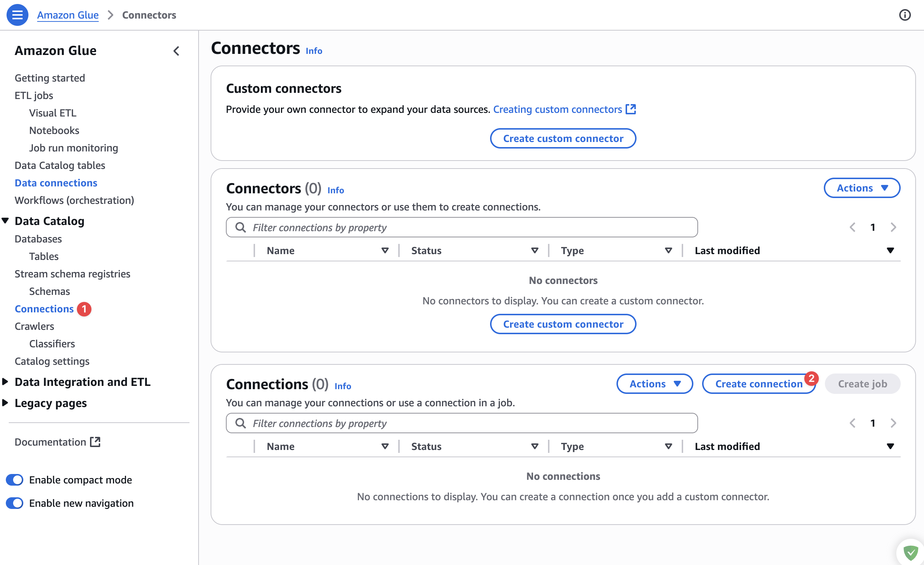
Task: Open Schemas in sidebar
Action: (x=50, y=292)
